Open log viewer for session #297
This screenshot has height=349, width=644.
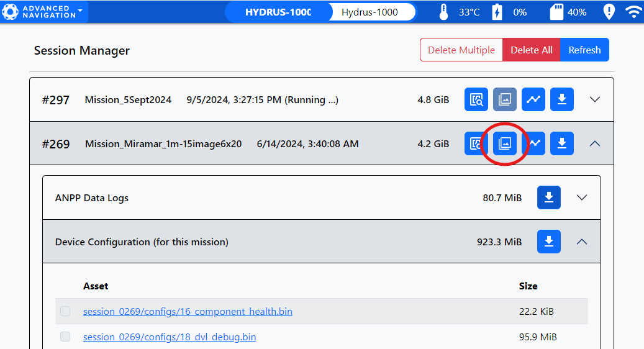[476, 99]
